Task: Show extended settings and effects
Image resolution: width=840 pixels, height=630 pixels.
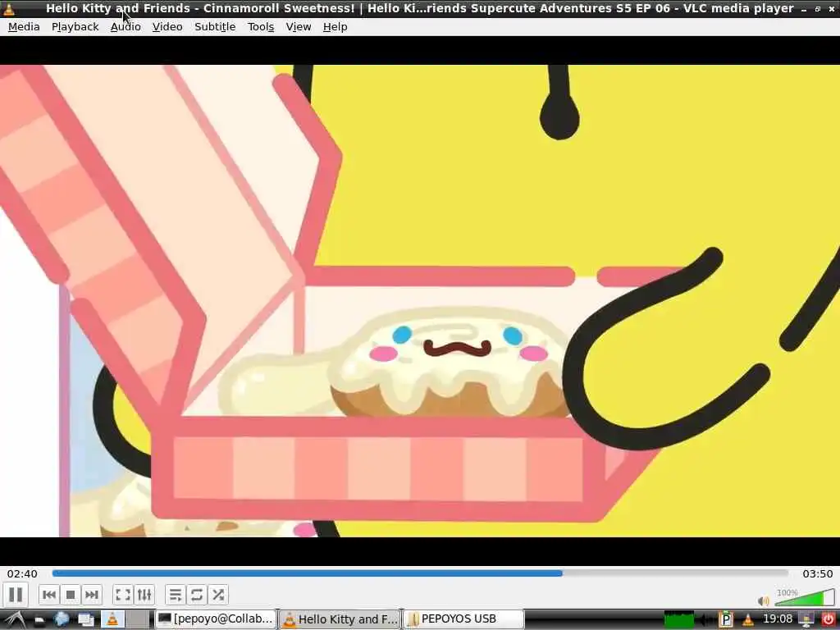Action: point(144,595)
